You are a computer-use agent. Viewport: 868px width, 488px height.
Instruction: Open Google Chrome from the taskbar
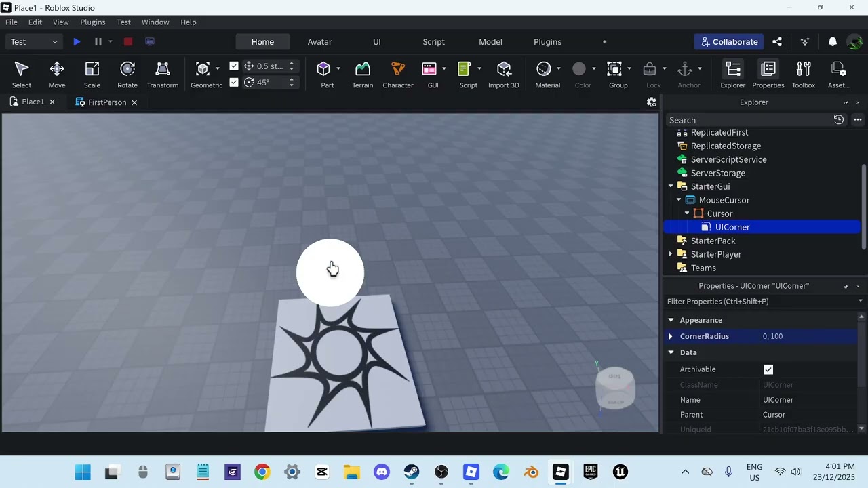(262, 472)
